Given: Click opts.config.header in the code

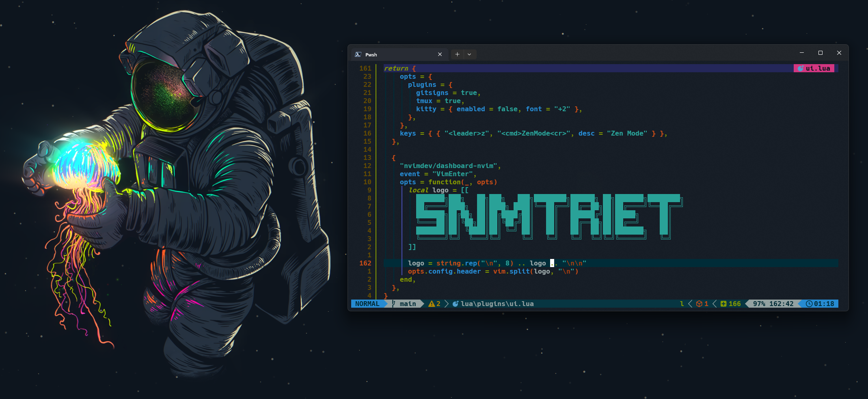Looking at the screenshot, I should [444, 271].
